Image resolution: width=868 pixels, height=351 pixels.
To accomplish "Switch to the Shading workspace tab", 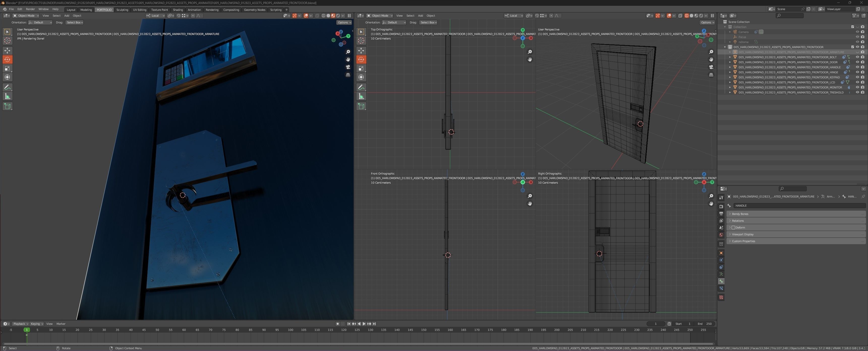I will (x=178, y=10).
